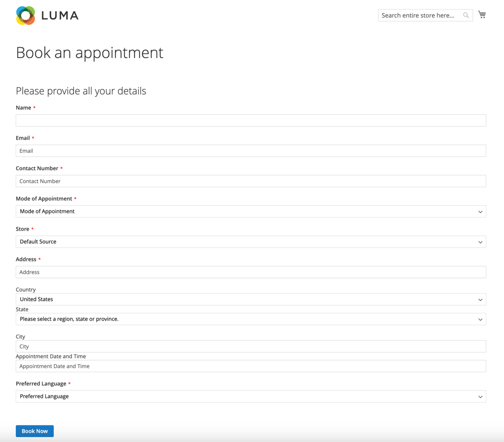Select the Email text field

coord(250,151)
